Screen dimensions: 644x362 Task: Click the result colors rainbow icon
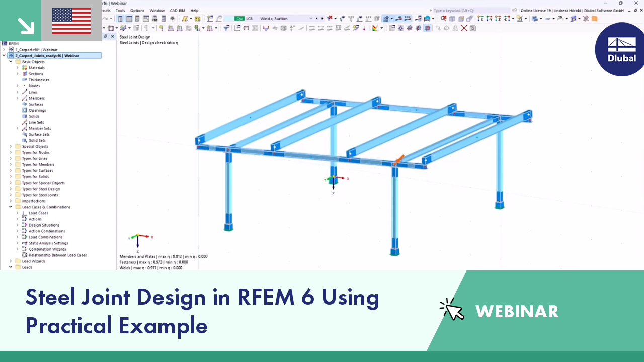click(375, 28)
